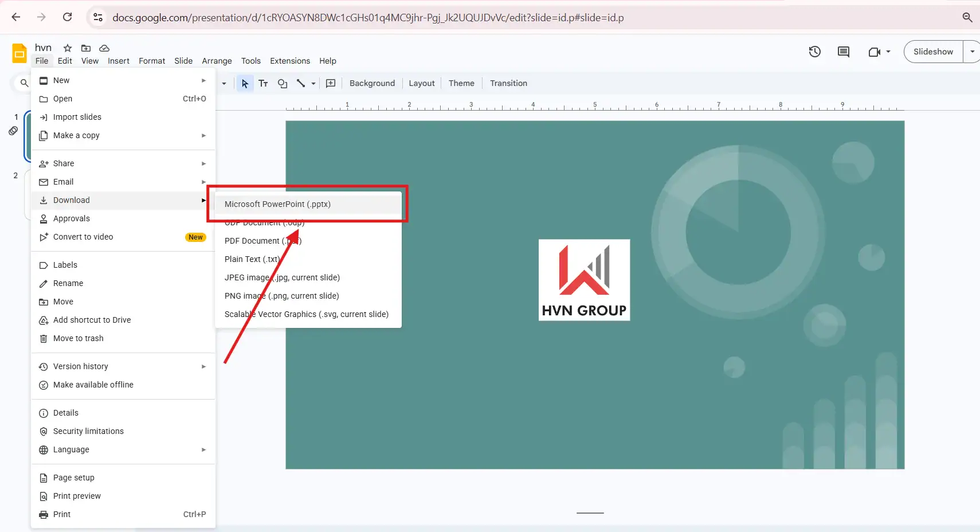Start a Meet call with the camera icon
Image resolution: width=980 pixels, height=532 pixels.
point(875,51)
